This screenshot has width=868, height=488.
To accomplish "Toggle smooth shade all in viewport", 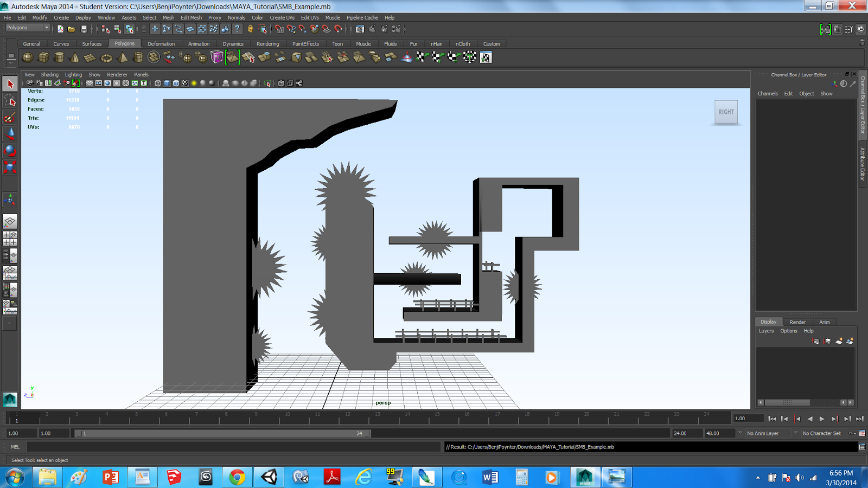I will (167, 83).
